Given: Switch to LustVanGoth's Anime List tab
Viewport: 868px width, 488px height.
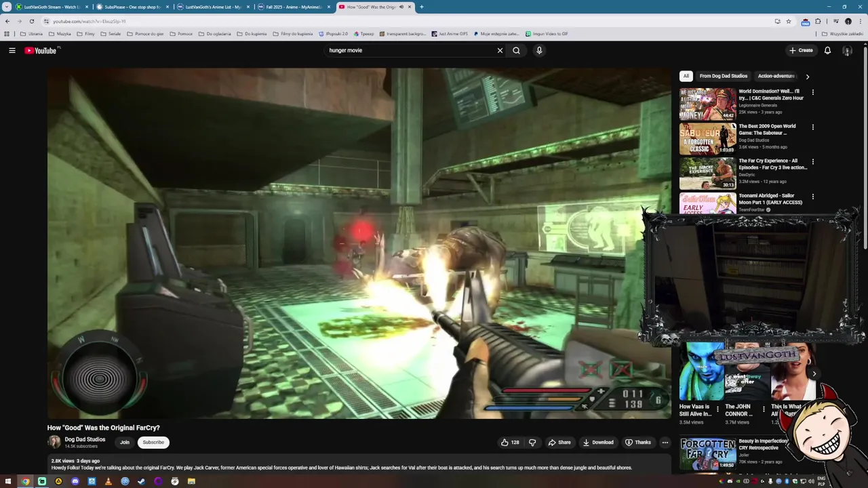Looking at the screenshot, I should tap(213, 7).
